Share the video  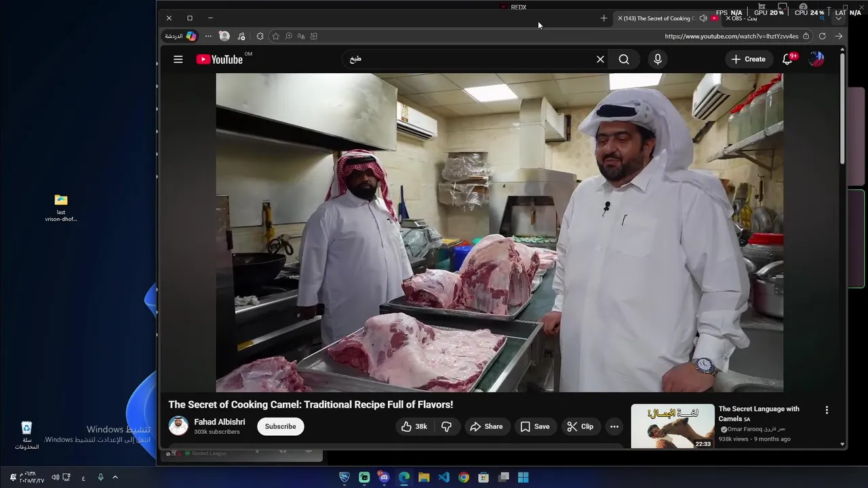486,426
